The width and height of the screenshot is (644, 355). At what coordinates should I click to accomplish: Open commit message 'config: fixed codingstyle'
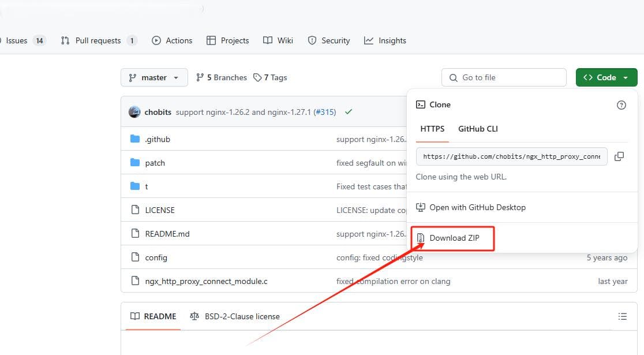pos(380,257)
